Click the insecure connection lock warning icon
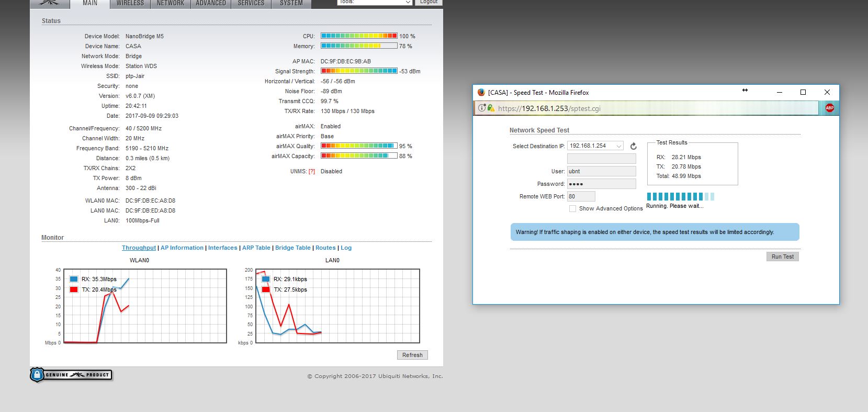The height and width of the screenshot is (412, 868). coord(491,108)
